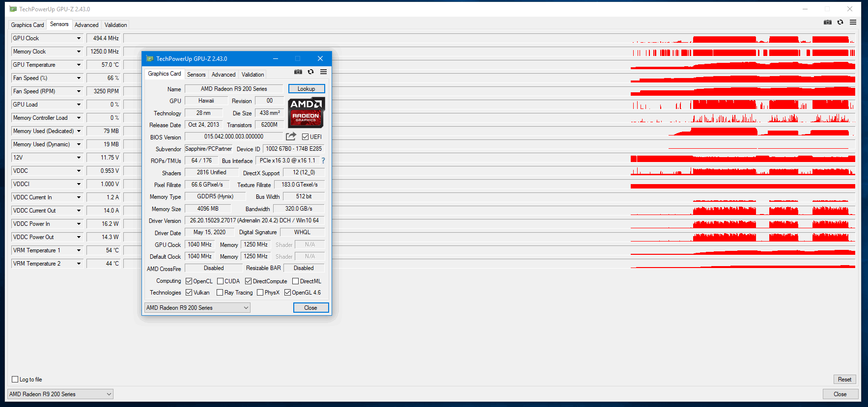The image size is (868, 407).
Task: Toggle the Ray Tracing checkbox
Action: click(x=220, y=293)
